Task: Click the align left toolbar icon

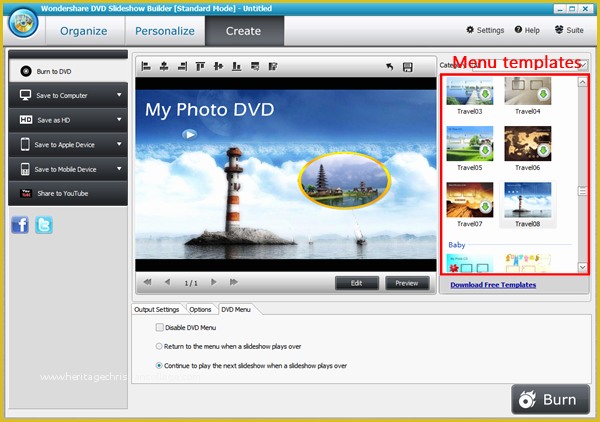Action: pos(146,67)
